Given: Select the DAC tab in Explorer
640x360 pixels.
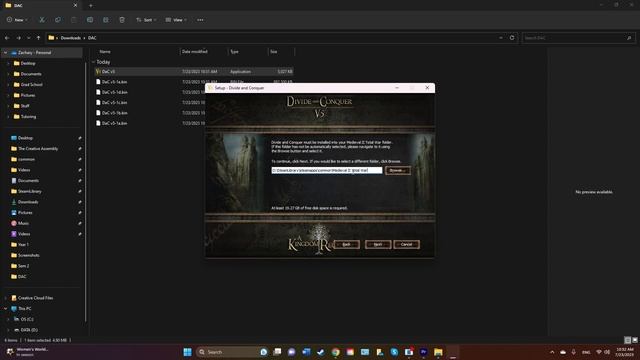Looking at the screenshot, I should [41, 5].
